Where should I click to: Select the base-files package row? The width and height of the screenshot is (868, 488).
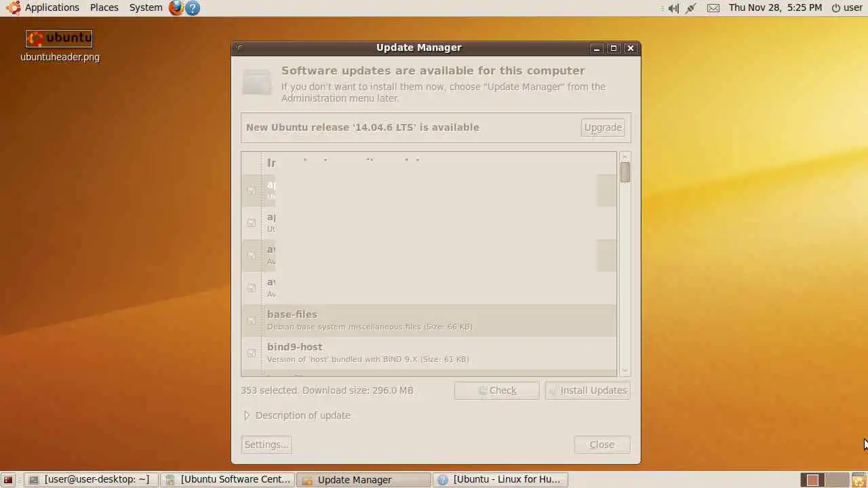pyautogui.click(x=429, y=321)
